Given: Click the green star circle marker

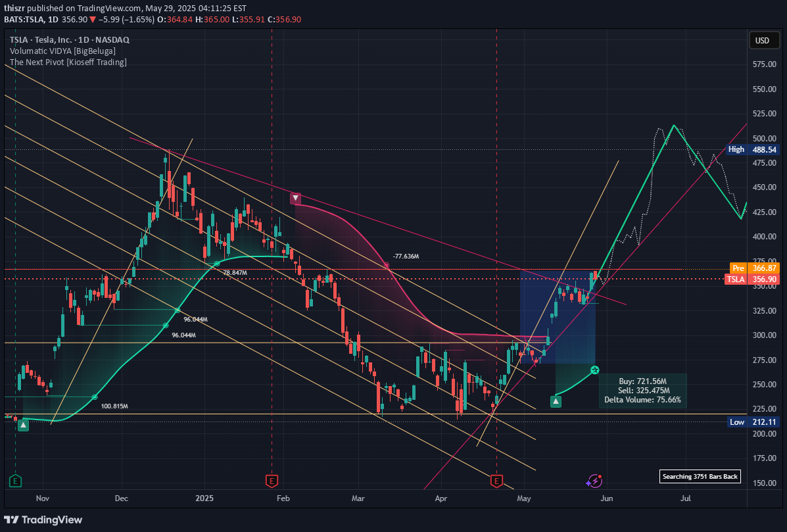Looking at the screenshot, I should tap(595, 370).
